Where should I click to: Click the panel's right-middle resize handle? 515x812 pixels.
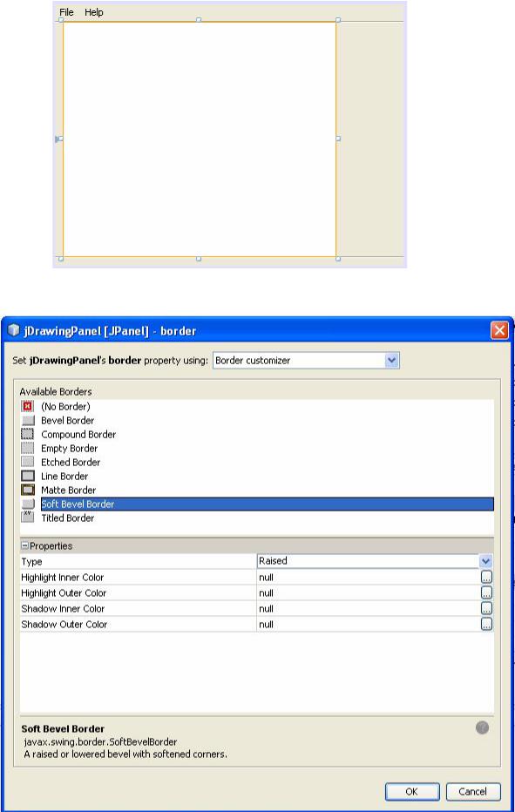338,139
